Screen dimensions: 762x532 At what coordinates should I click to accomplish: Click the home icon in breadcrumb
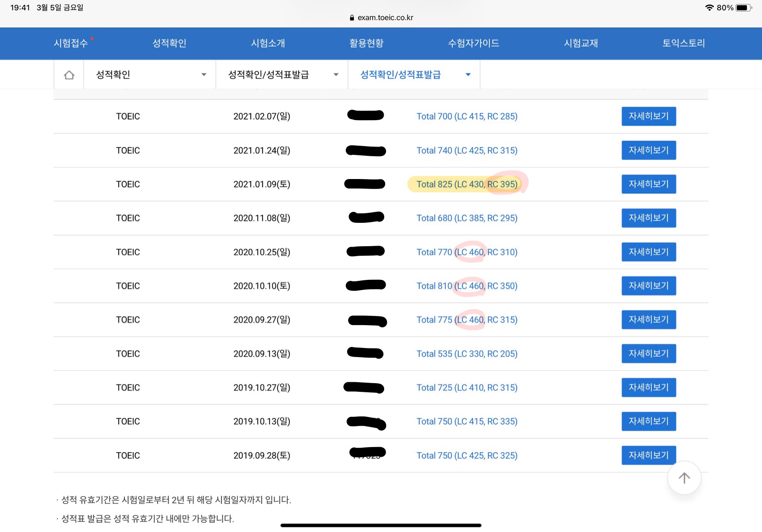(69, 75)
